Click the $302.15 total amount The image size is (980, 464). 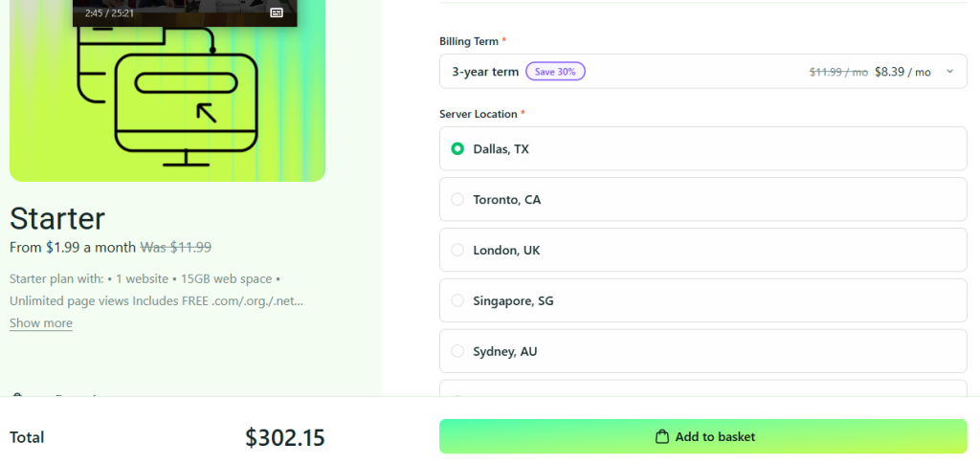click(x=285, y=437)
